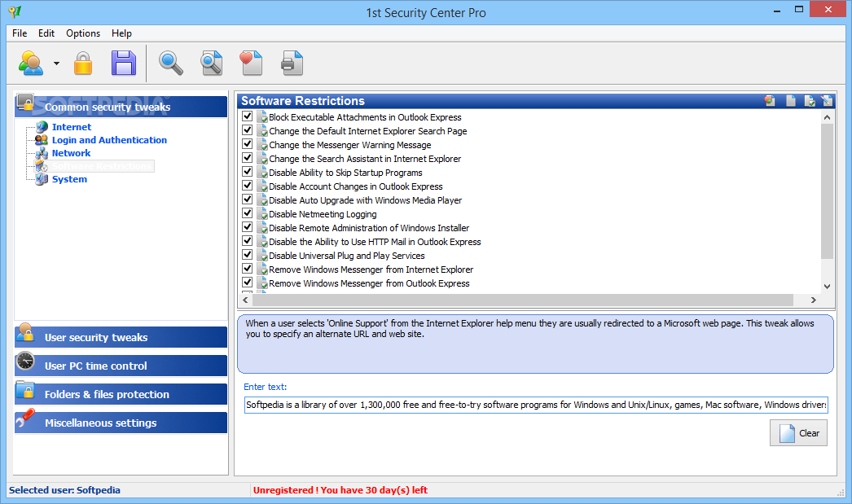The image size is (852, 504).
Task: Open the Help menu
Action: (121, 33)
